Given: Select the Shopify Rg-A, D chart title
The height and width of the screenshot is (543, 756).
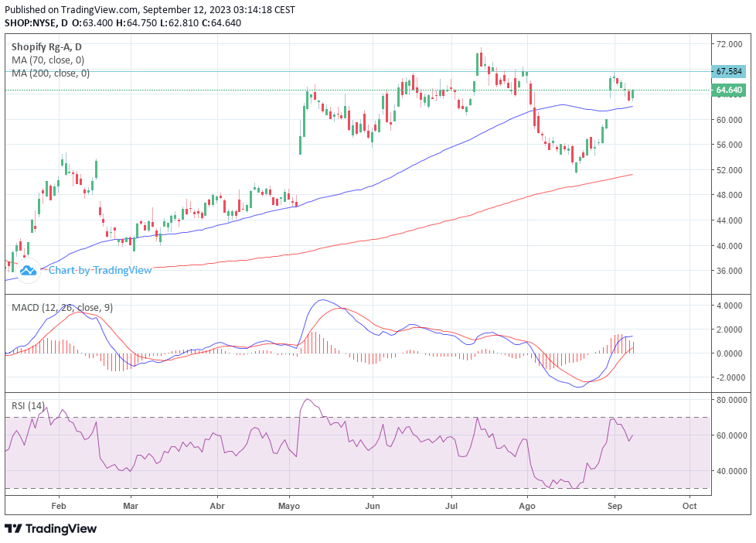Looking at the screenshot, I should click(x=46, y=47).
